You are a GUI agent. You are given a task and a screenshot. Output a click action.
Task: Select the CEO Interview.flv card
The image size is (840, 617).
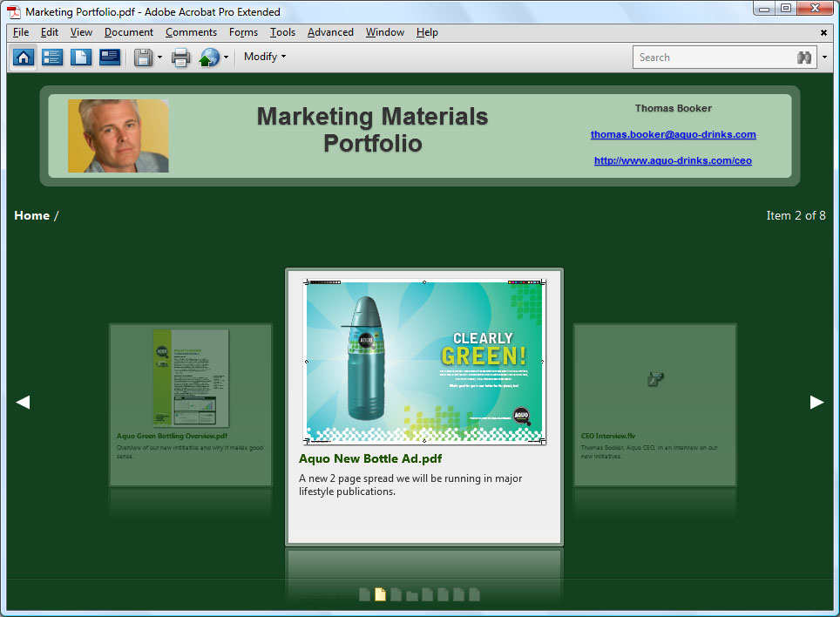(x=654, y=404)
